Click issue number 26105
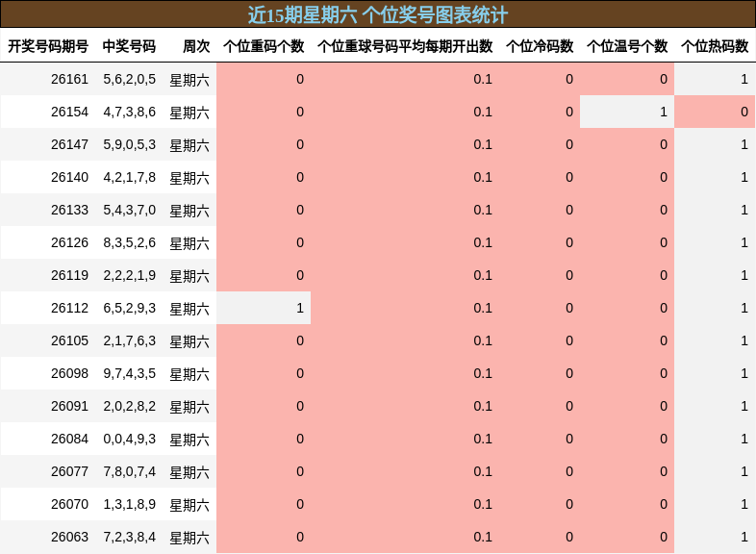 click(69, 340)
